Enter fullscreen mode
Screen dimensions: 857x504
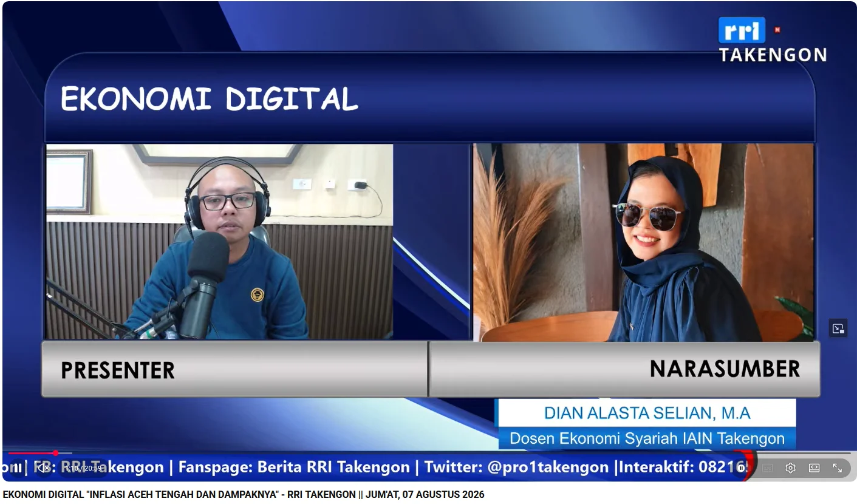837,468
